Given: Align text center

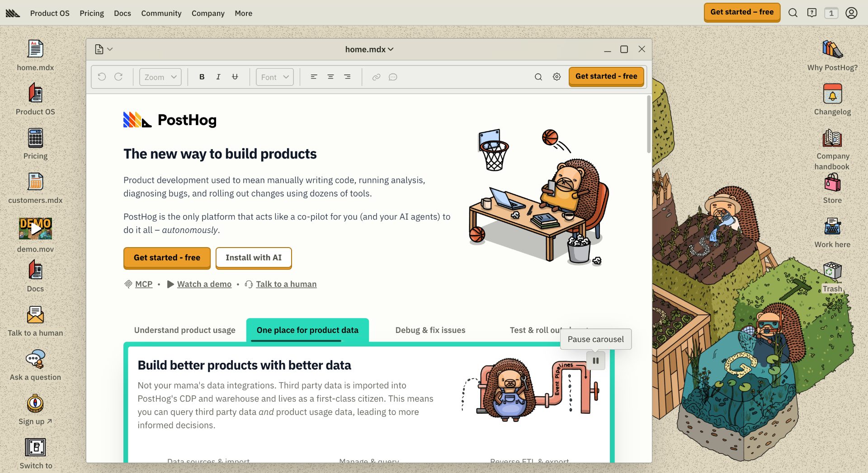Looking at the screenshot, I should tap(330, 77).
